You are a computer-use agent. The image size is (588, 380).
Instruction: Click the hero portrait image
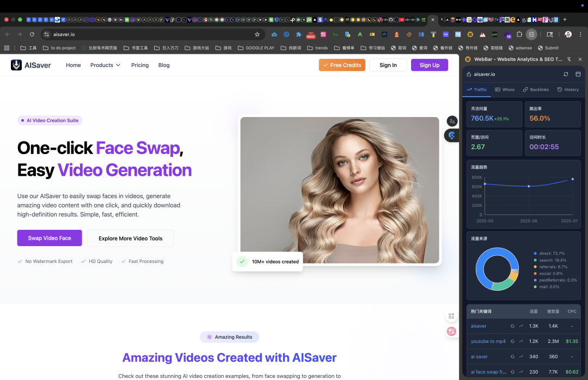pyautogui.click(x=339, y=190)
